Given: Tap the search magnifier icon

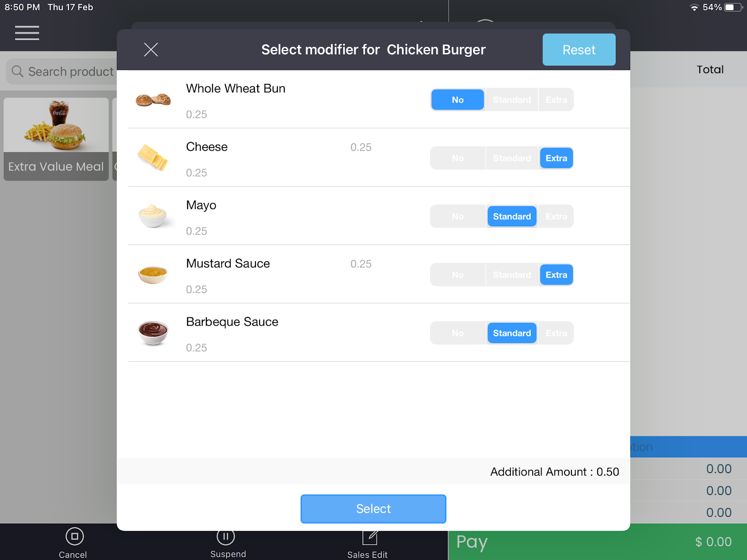Looking at the screenshot, I should (x=17, y=71).
